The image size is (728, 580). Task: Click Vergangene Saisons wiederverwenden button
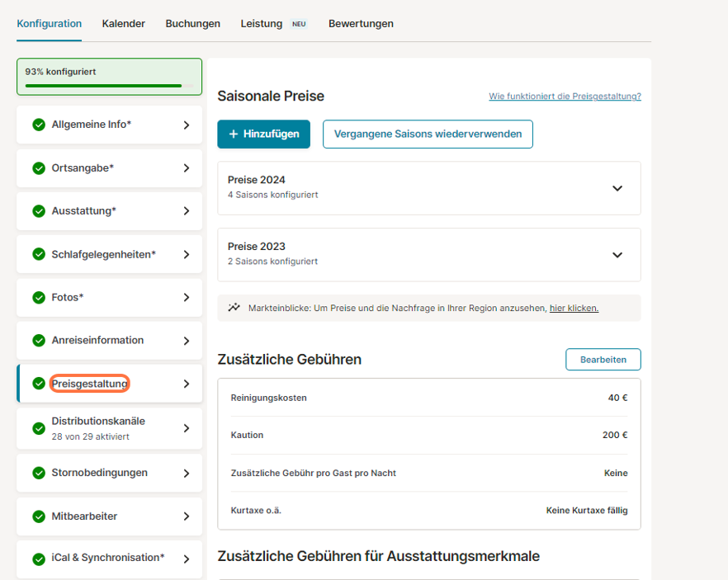428,134
